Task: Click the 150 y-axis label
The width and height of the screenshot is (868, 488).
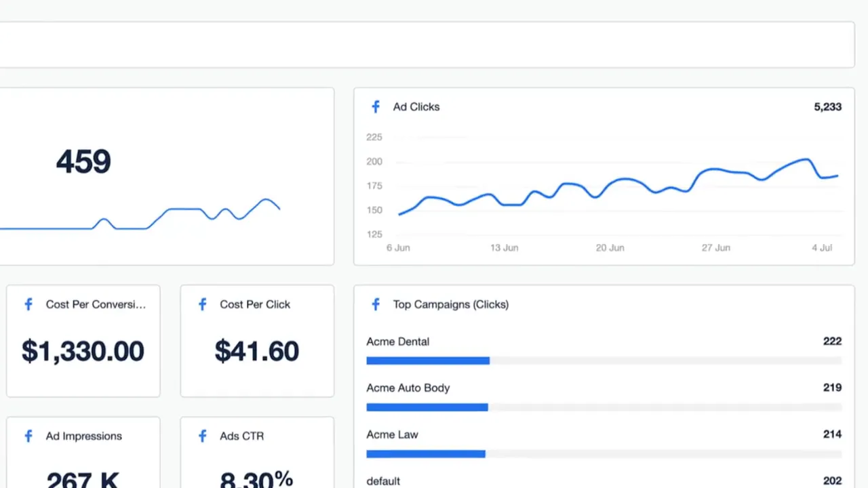Action: (x=374, y=210)
